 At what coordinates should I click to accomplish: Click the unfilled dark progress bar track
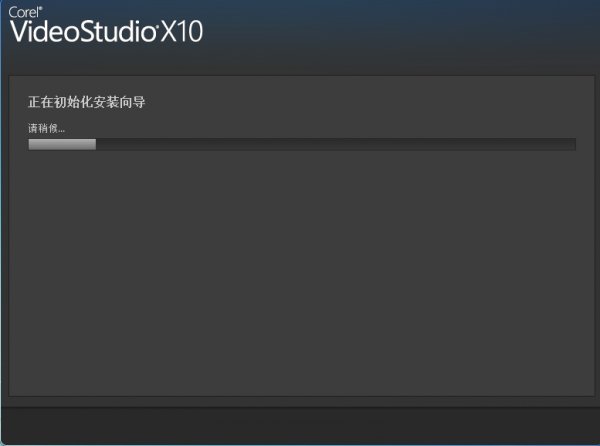[336, 144]
